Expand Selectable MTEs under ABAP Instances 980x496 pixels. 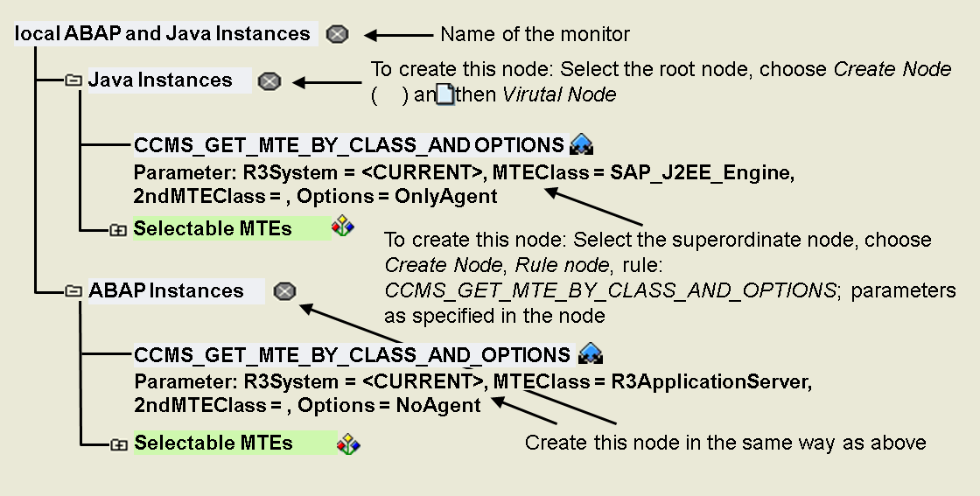(x=117, y=444)
